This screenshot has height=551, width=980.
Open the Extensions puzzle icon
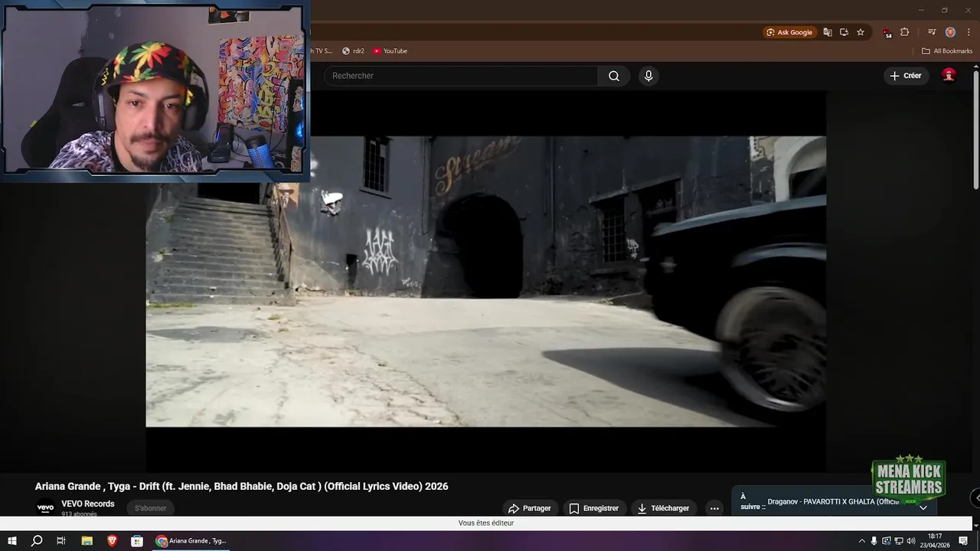point(904,32)
